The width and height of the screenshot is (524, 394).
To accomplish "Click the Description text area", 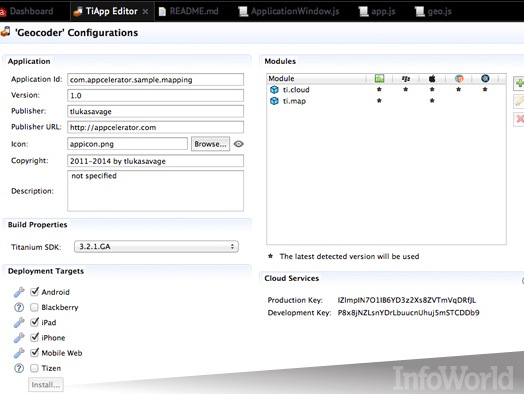I will [155, 191].
